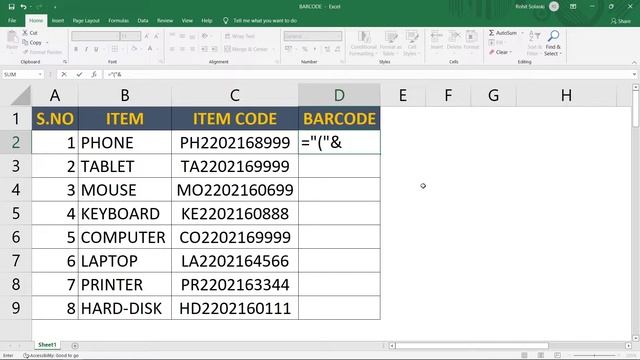Cancel the formula entry with the X icon
The height and width of the screenshot is (360, 640).
coord(64,74)
